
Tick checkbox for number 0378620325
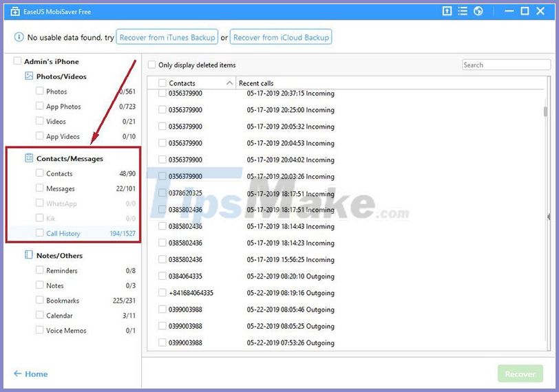coord(162,193)
